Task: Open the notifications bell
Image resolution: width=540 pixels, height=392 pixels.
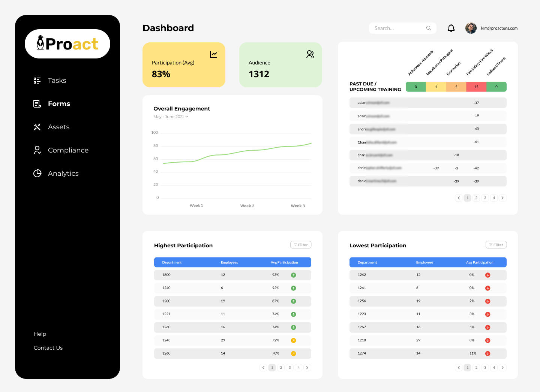Action: [451, 28]
